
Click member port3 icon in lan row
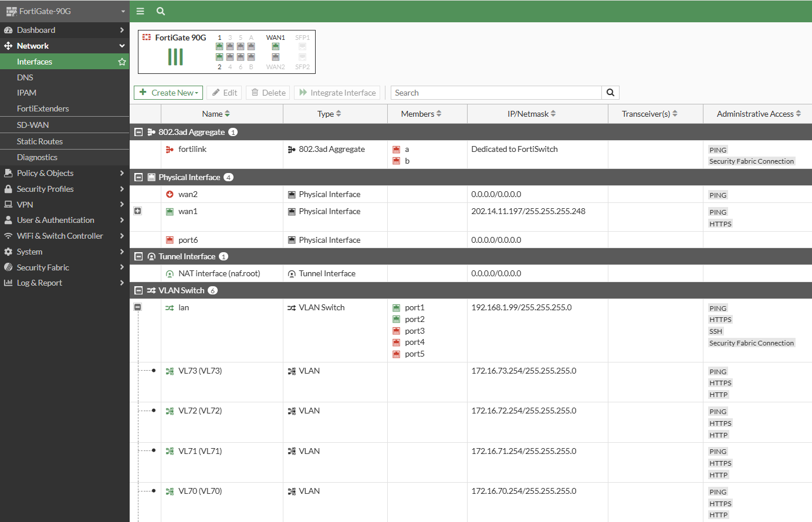click(396, 331)
